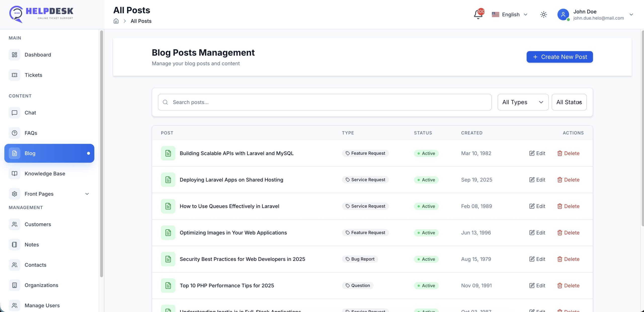Go to Dashboard in the sidebar
644x312 pixels.
click(x=38, y=55)
